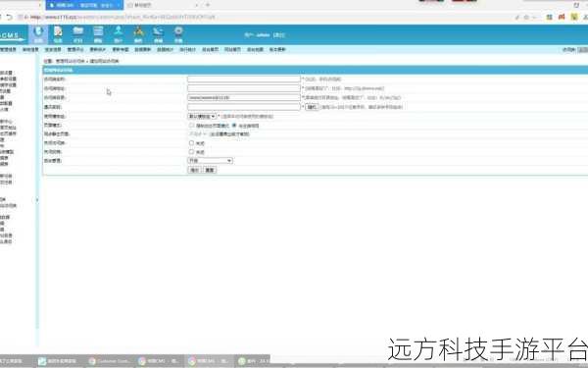Open the folder icon section in top navigation
The height and width of the screenshot is (368, 588).
78,34
